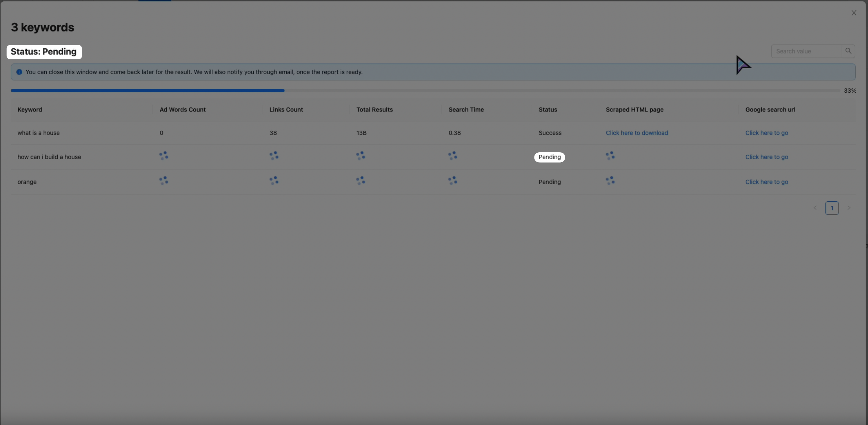Click the Total Results column header
The width and height of the screenshot is (868, 425).
pyautogui.click(x=374, y=109)
